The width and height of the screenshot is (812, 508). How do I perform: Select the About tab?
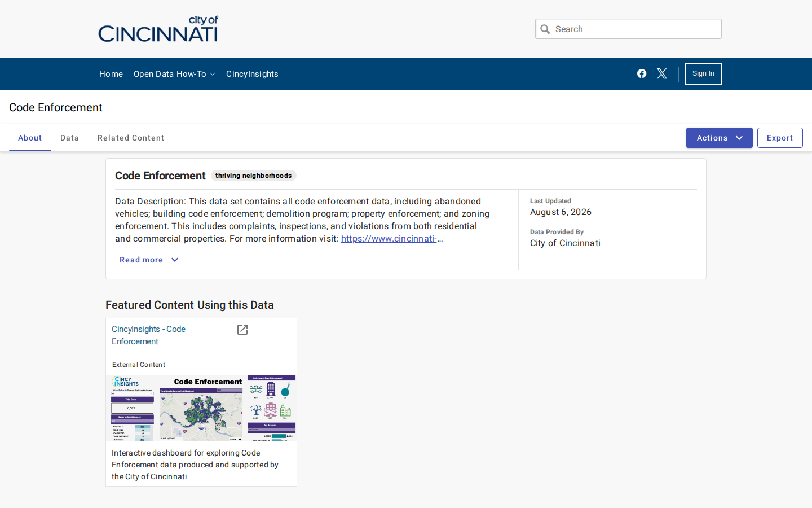click(x=30, y=138)
